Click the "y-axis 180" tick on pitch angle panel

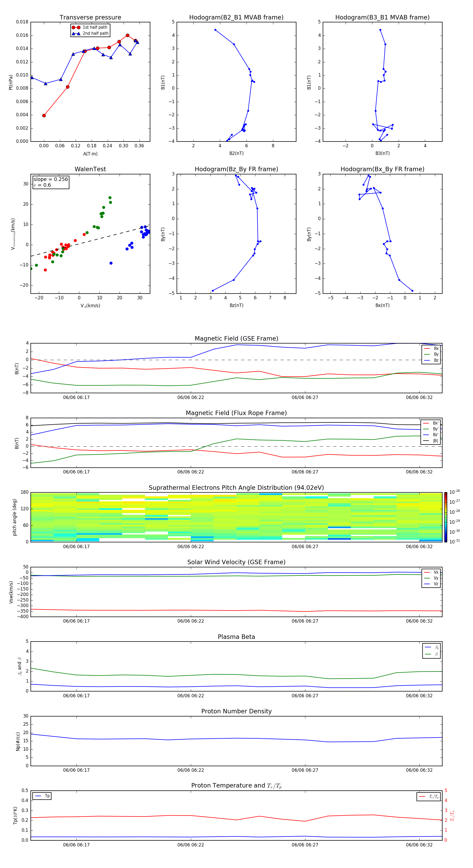point(25,492)
